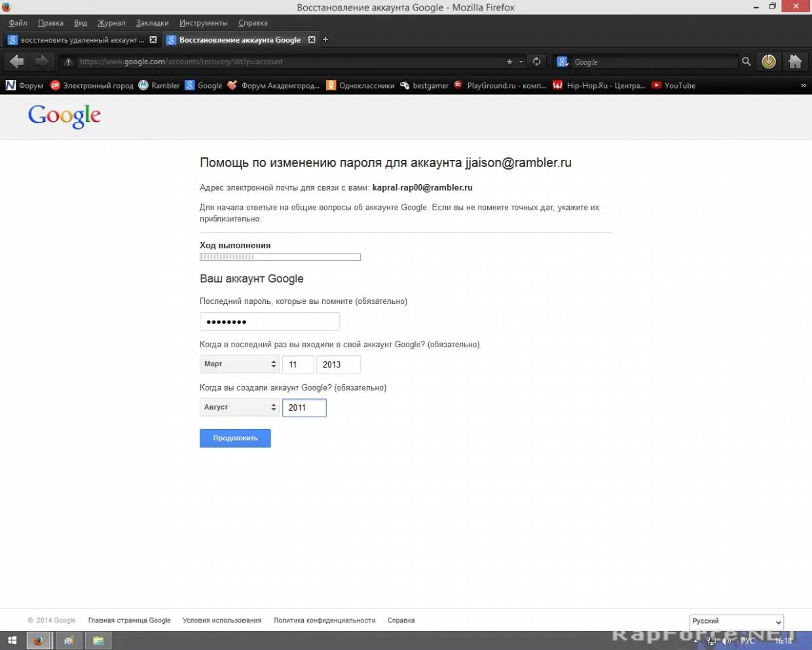This screenshot has width=812, height=650.
Task: Click the site identity warning icon
Action: [68, 62]
